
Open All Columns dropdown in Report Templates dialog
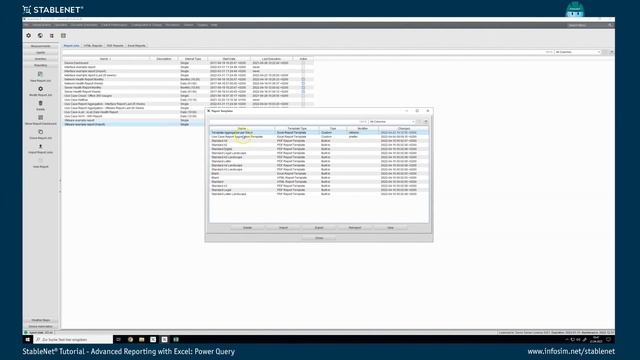click(392, 122)
